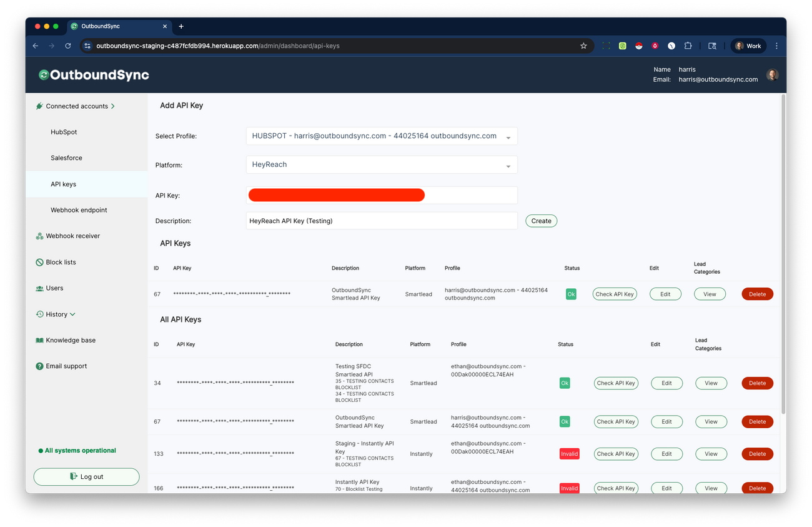This screenshot has width=812, height=527.
Task: Switch to the Salesforce menu item
Action: 66,158
